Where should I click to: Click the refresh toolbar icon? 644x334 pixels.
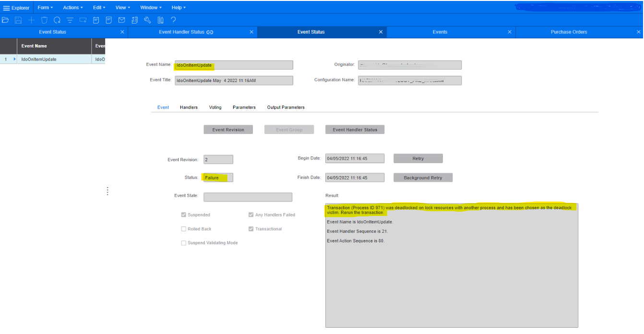[57, 20]
